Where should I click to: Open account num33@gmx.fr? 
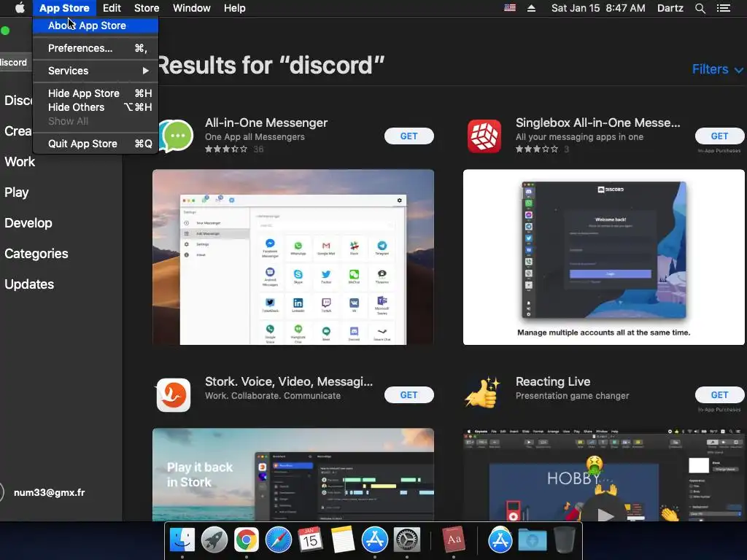pos(49,493)
